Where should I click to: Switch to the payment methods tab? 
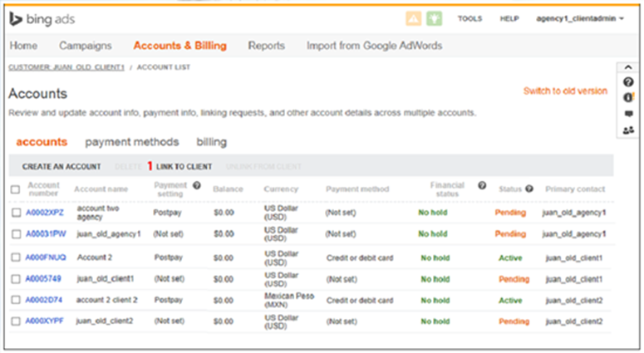click(x=131, y=142)
